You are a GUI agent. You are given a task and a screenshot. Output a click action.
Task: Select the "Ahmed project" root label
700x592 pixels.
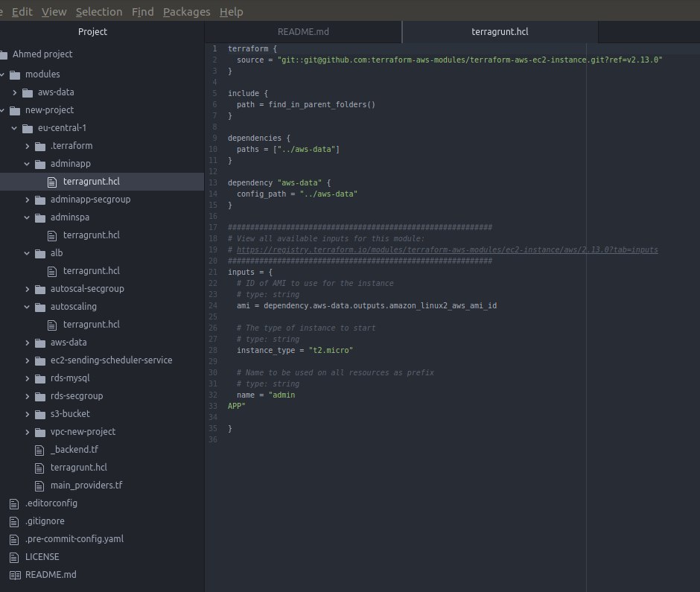(x=42, y=54)
